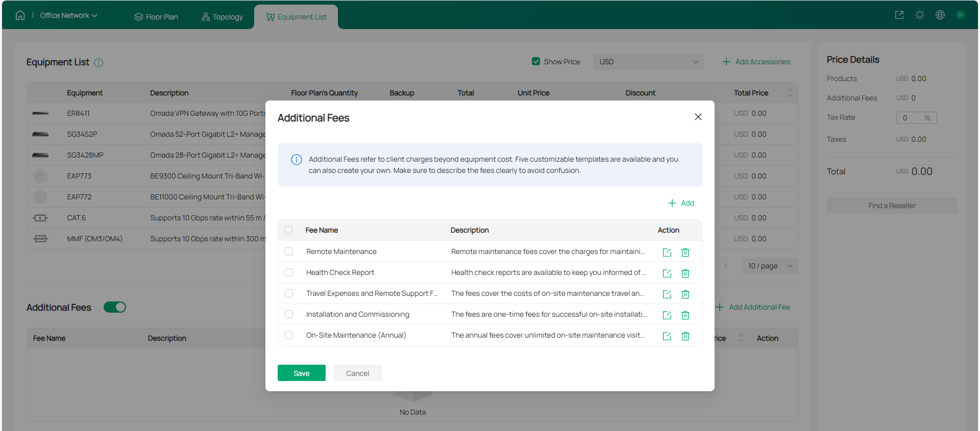This screenshot has width=980, height=431.
Task: Edit the Installation and Commissioning fee
Action: (x=667, y=315)
